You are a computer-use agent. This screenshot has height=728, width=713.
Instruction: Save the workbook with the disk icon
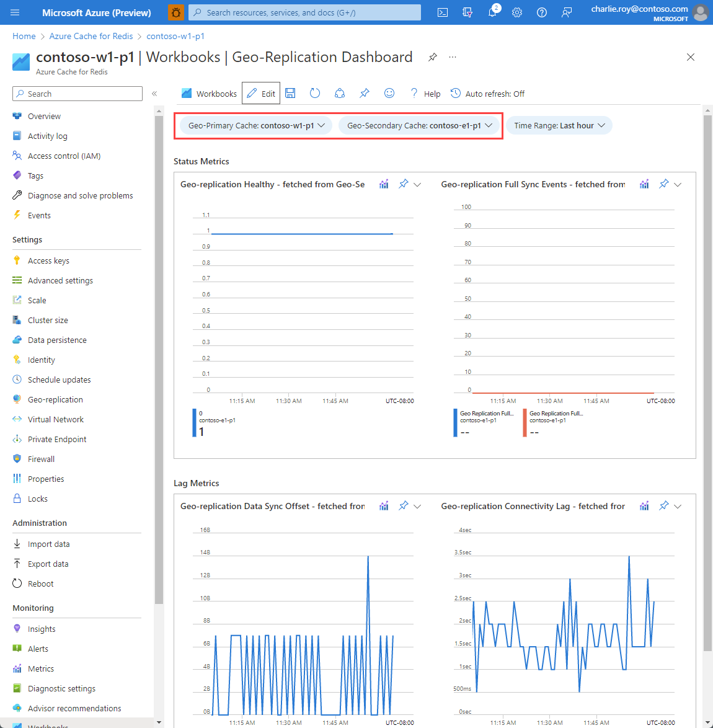coord(290,93)
